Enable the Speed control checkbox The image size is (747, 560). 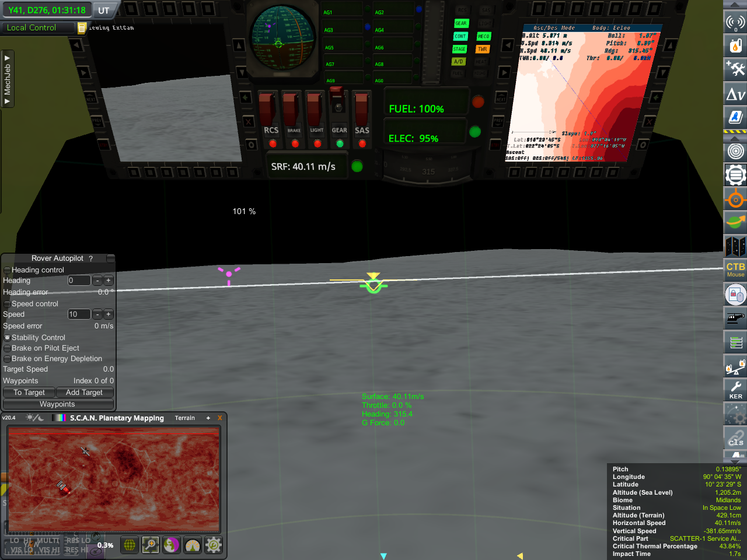pos(7,304)
